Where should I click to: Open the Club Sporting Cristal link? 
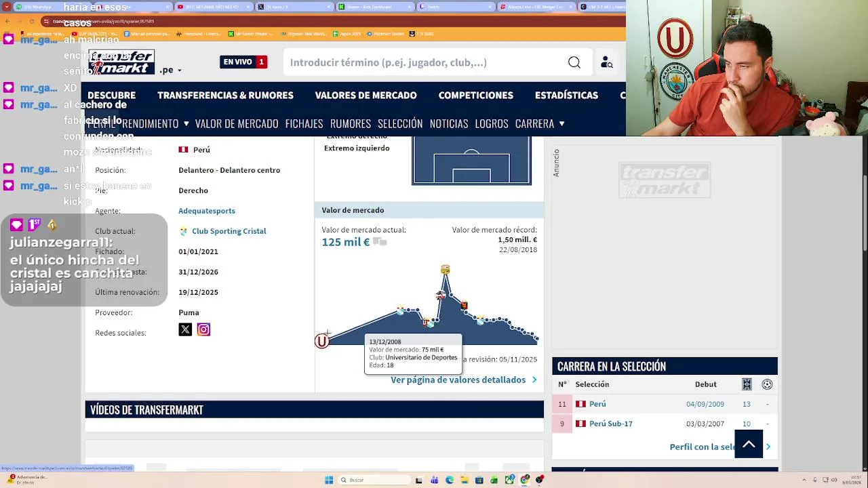[229, 231]
